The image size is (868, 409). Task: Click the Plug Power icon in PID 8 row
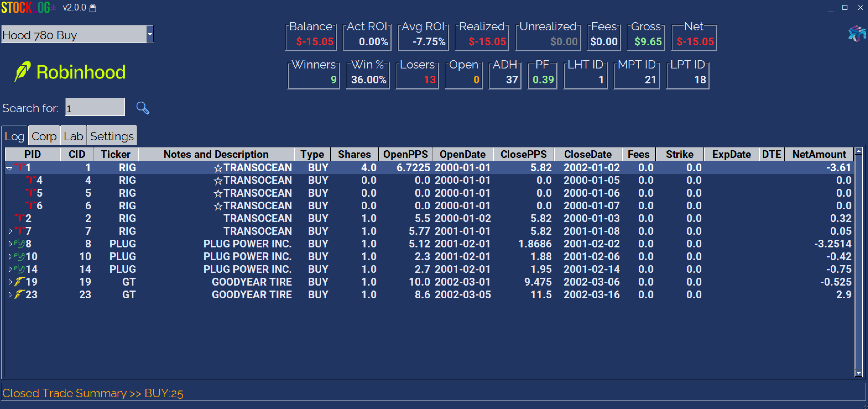20,244
